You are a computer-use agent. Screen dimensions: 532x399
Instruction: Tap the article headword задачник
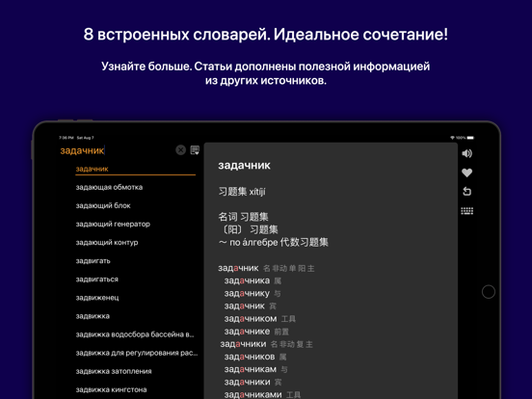[x=244, y=165]
